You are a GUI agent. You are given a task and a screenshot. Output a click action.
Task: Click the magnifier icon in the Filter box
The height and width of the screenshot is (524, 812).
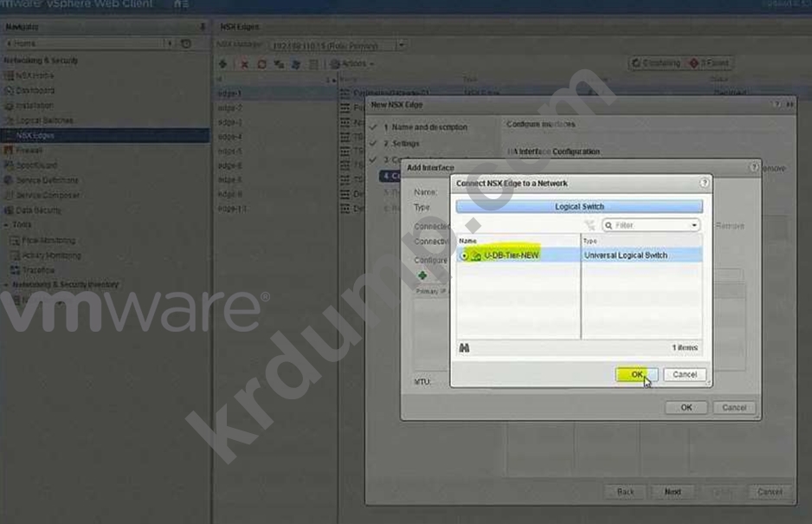tap(609, 225)
